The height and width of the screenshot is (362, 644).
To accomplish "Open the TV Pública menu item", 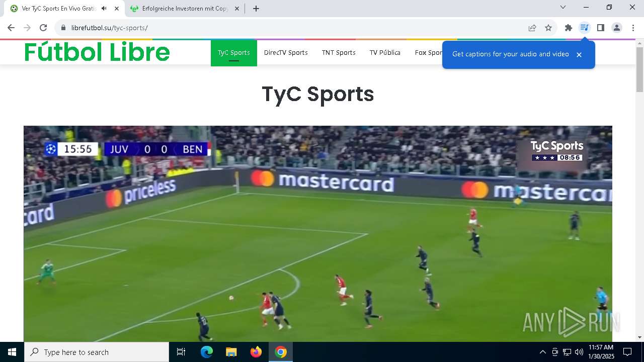I will (385, 53).
